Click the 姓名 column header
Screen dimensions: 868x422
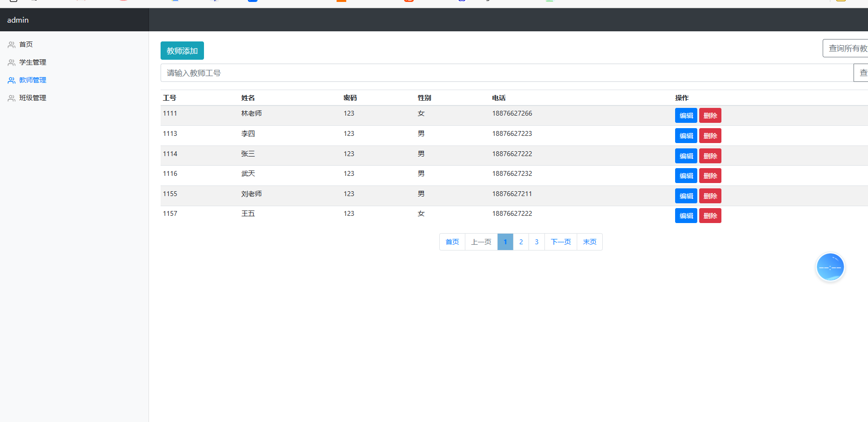248,98
